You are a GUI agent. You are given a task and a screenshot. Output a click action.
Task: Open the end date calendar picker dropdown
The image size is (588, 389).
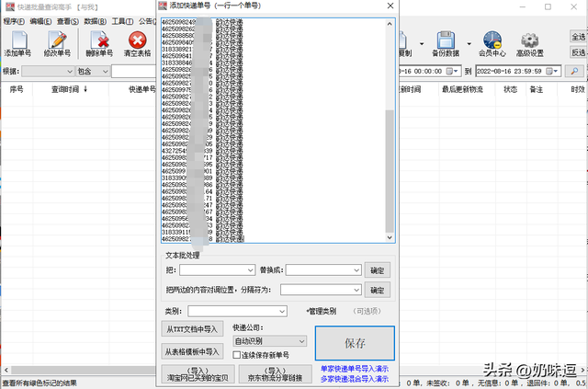(x=551, y=71)
